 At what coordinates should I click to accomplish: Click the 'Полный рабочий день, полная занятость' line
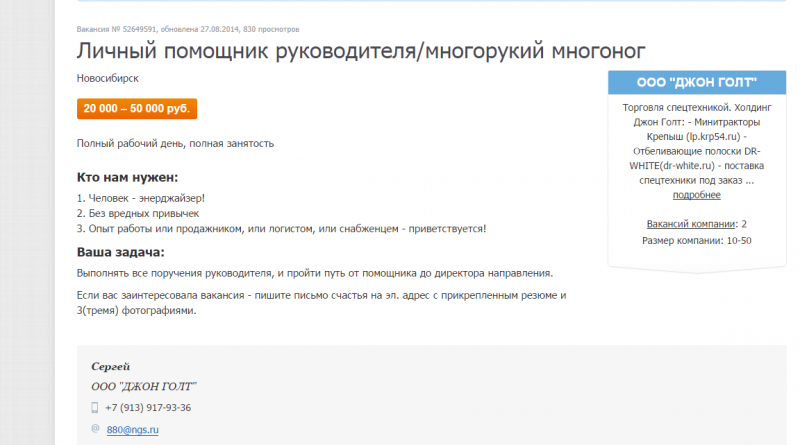point(175,143)
